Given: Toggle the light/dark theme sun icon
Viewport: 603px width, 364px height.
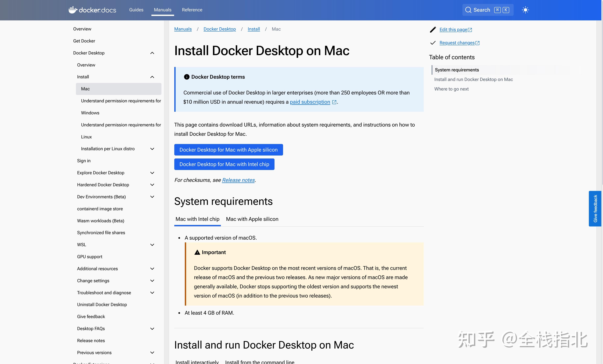Looking at the screenshot, I should (525, 10).
